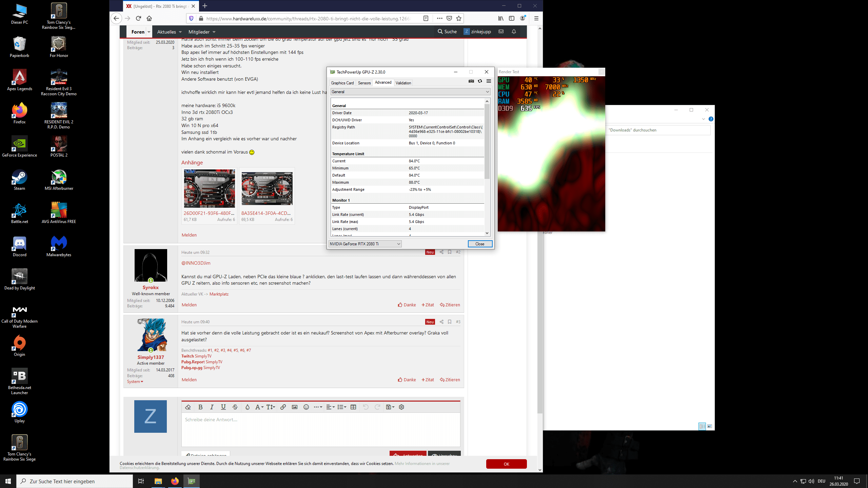Open forum inbox envelope icon
The height and width of the screenshot is (488, 868).
501,32
